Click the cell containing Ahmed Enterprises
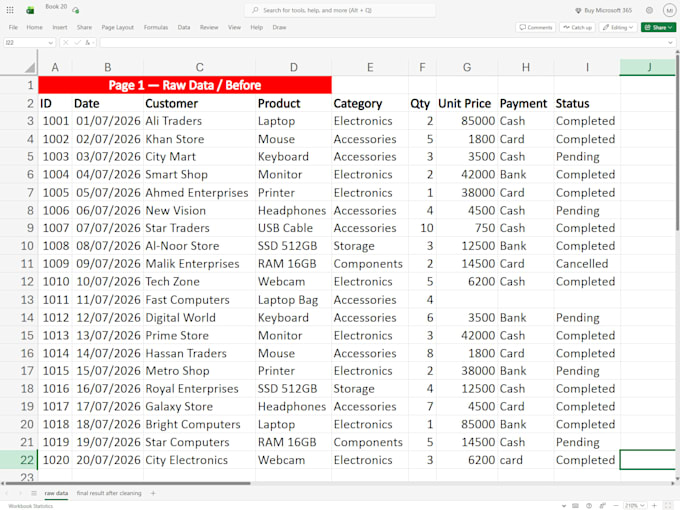 coord(199,193)
